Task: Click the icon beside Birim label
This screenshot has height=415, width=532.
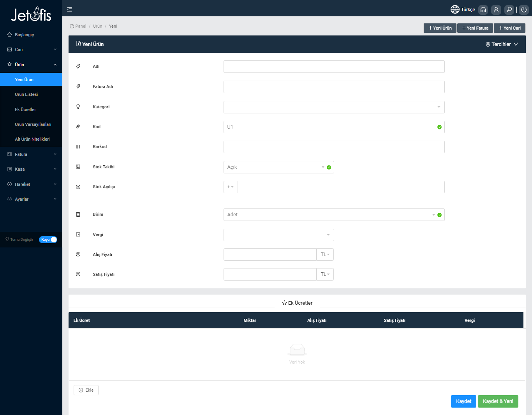Action: coord(78,215)
